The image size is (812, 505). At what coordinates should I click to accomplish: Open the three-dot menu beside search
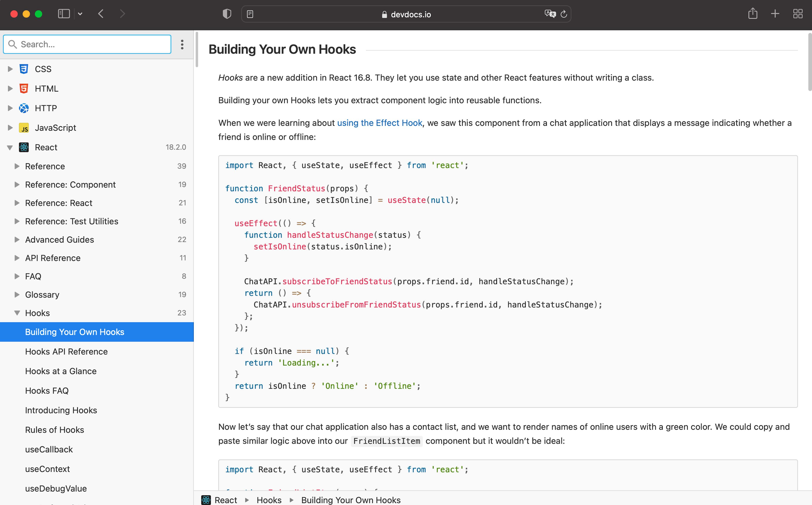(182, 44)
